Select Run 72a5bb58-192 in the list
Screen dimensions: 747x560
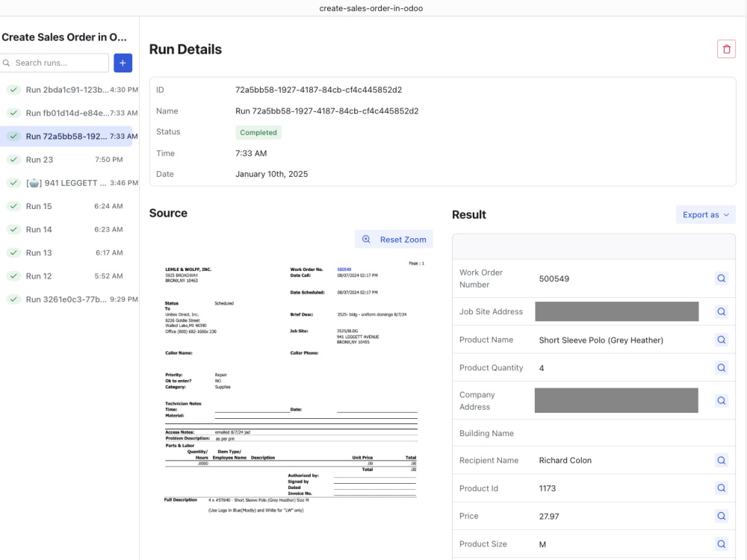[x=66, y=136]
